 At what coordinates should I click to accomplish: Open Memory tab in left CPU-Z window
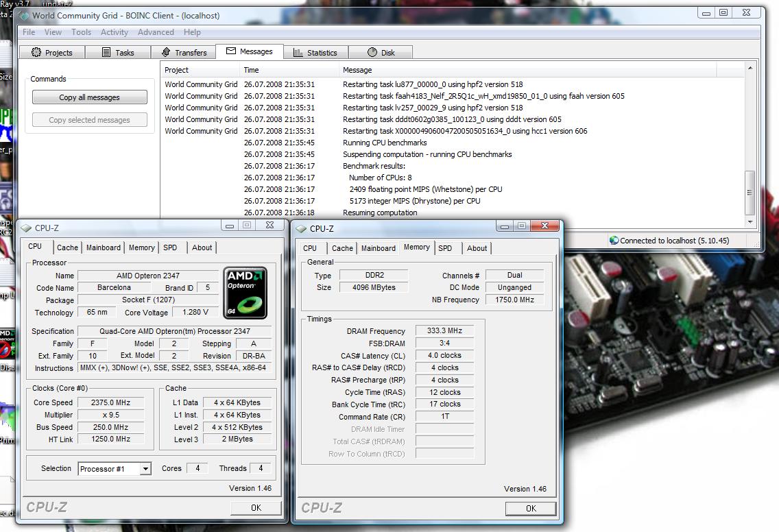[x=141, y=247]
